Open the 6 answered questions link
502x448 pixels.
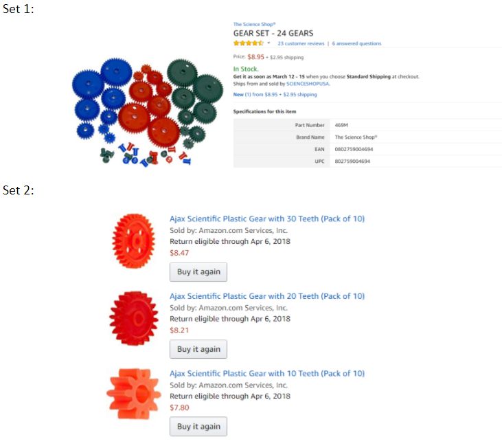click(x=356, y=43)
